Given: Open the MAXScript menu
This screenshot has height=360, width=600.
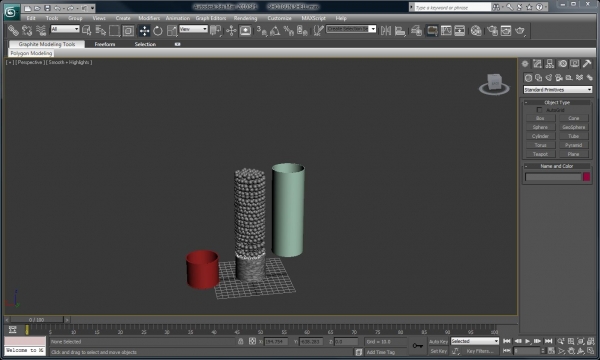Looking at the screenshot, I should click(x=313, y=18).
